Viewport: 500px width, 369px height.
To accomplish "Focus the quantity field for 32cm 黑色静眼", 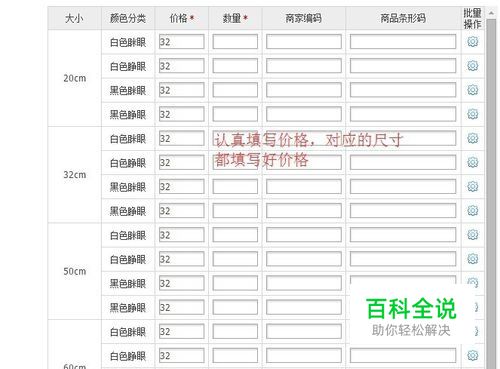I will [x=235, y=211].
